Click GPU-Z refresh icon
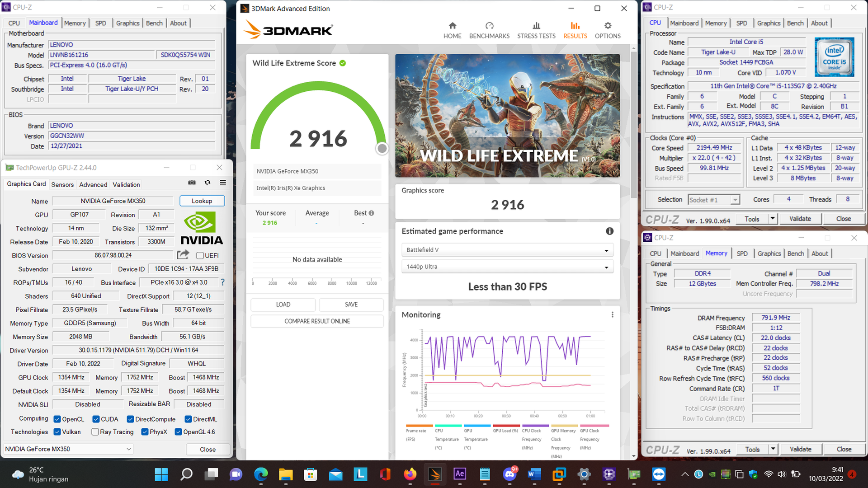Image resolution: width=868 pixels, height=488 pixels. (208, 183)
